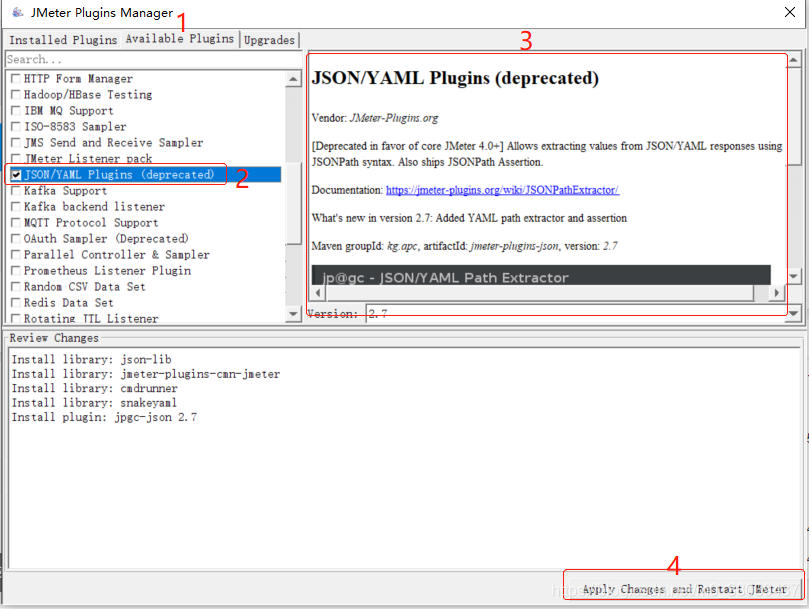Switch to the Available Plugins tab
Screen dimensions: 809x609
pyautogui.click(x=180, y=39)
